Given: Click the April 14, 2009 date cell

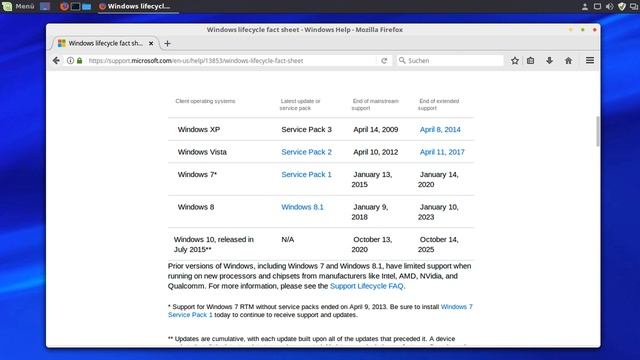Looking at the screenshot, I should click(x=376, y=129).
